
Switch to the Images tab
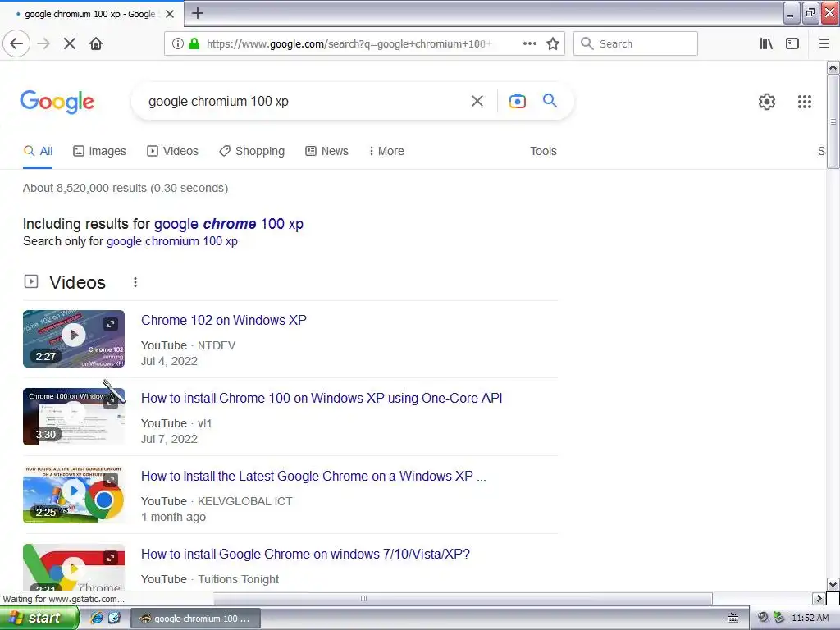(99, 151)
